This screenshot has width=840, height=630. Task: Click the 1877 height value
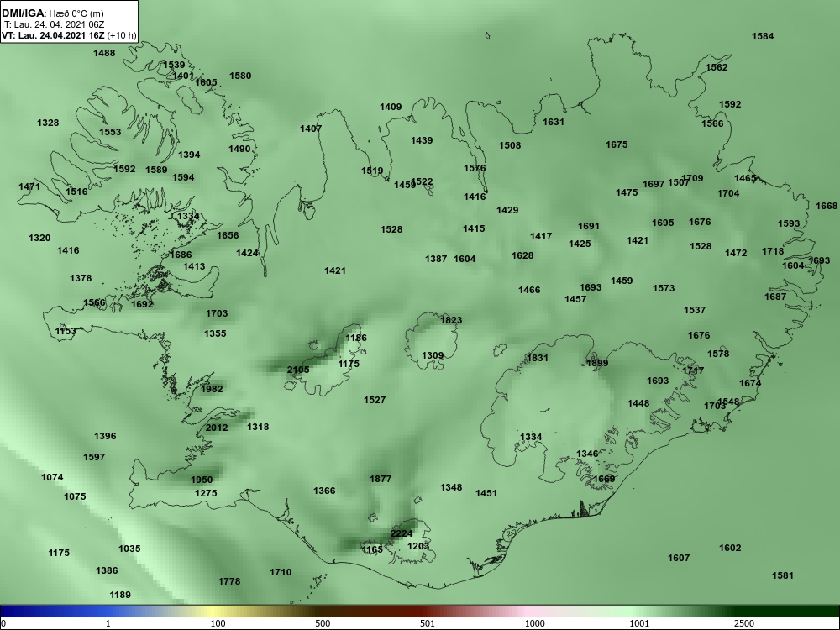click(381, 479)
